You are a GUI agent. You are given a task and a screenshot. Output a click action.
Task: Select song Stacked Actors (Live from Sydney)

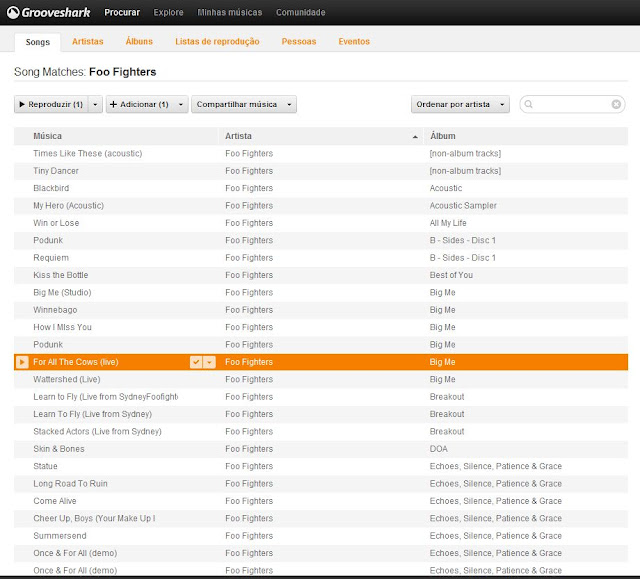[x=98, y=431]
